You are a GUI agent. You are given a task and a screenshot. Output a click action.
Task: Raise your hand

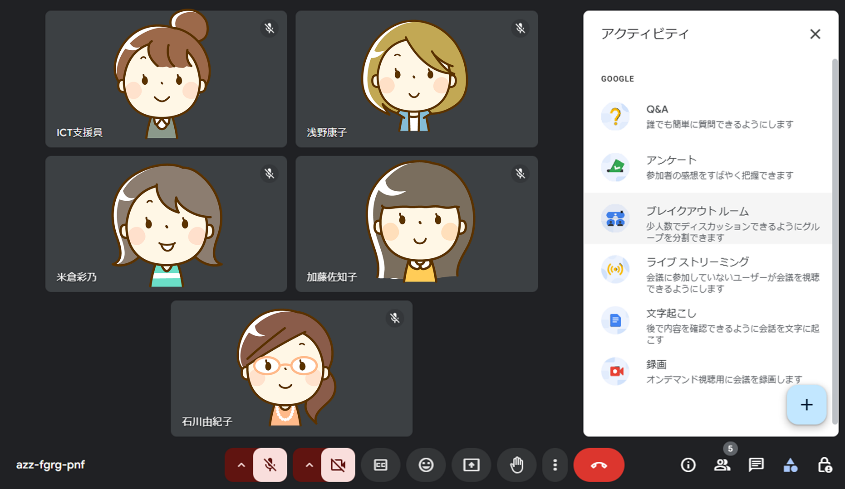[x=516, y=465]
